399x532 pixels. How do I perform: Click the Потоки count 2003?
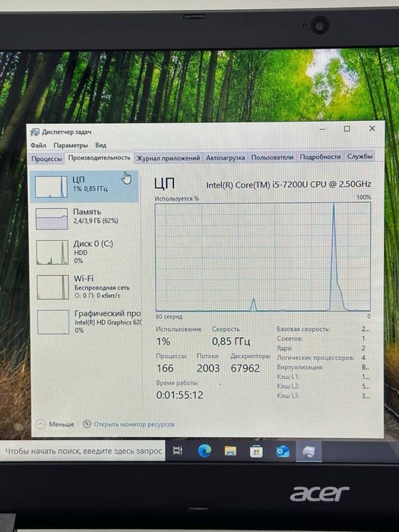208,368
